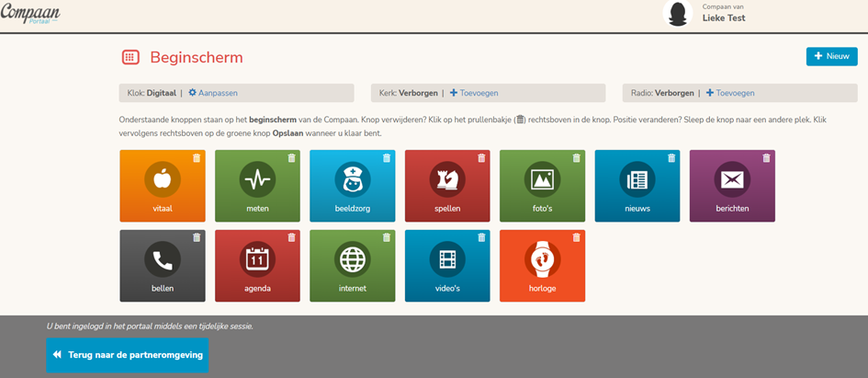Remove bellen tile with its trash icon
The width and height of the screenshot is (868, 378).
point(197,238)
